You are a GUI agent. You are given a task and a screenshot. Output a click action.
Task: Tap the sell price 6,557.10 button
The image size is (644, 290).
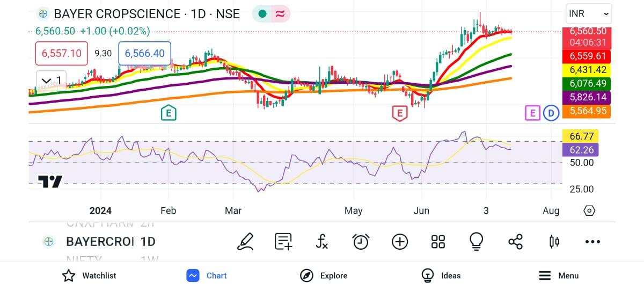click(x=62, y=53)
